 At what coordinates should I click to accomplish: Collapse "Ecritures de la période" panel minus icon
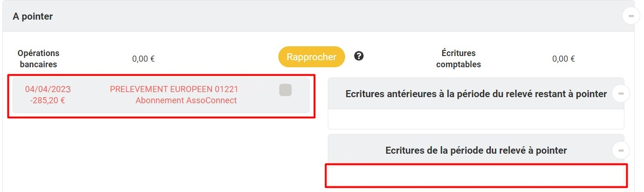(x=621, y=150)
